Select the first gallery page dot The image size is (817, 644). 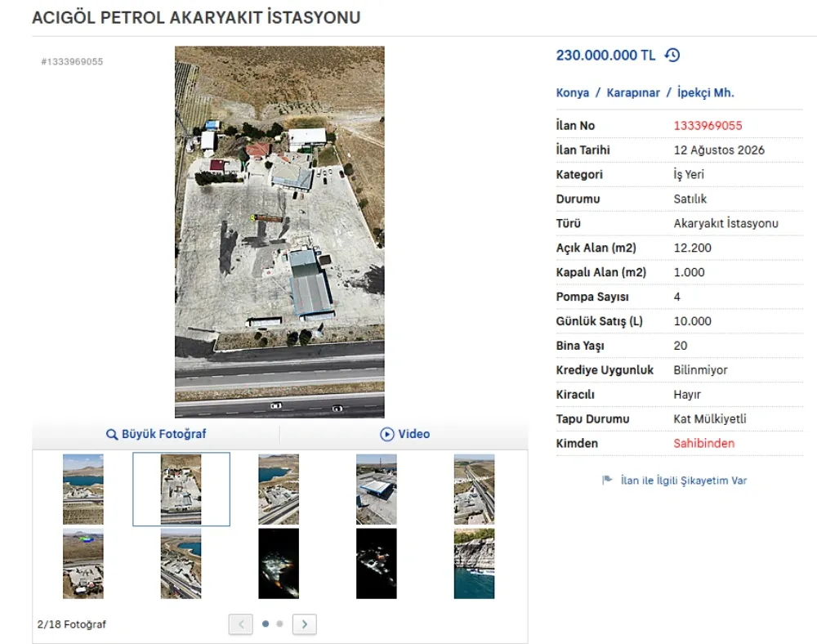tap(266, 624)
